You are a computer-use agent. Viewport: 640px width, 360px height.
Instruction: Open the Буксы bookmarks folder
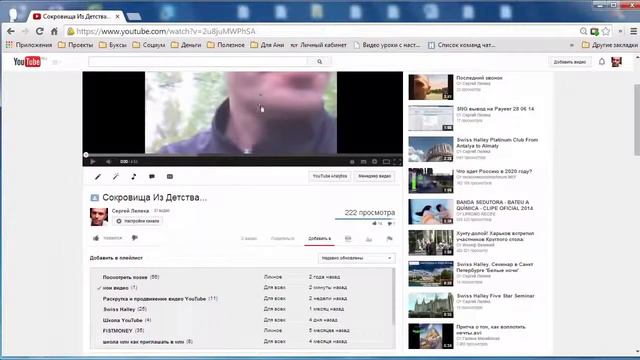tap(113, 45)
